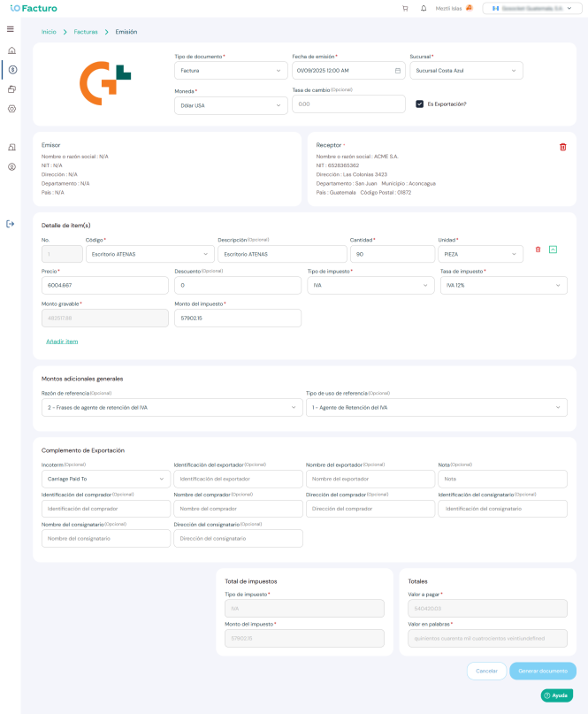The height and width of the screenshot is (714, 588).
Task: Click the Generar documento button
Action: pos(543,671)
